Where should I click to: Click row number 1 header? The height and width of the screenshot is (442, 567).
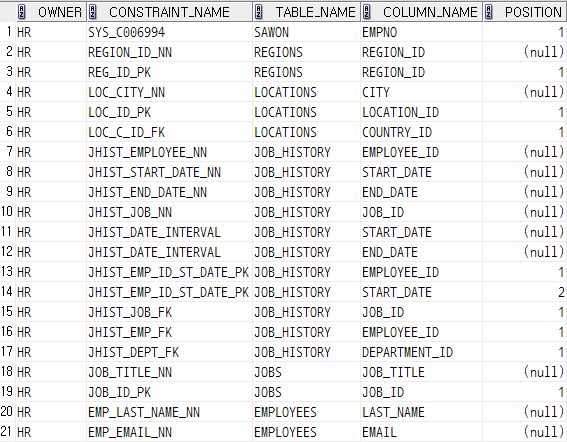point(8,32)
